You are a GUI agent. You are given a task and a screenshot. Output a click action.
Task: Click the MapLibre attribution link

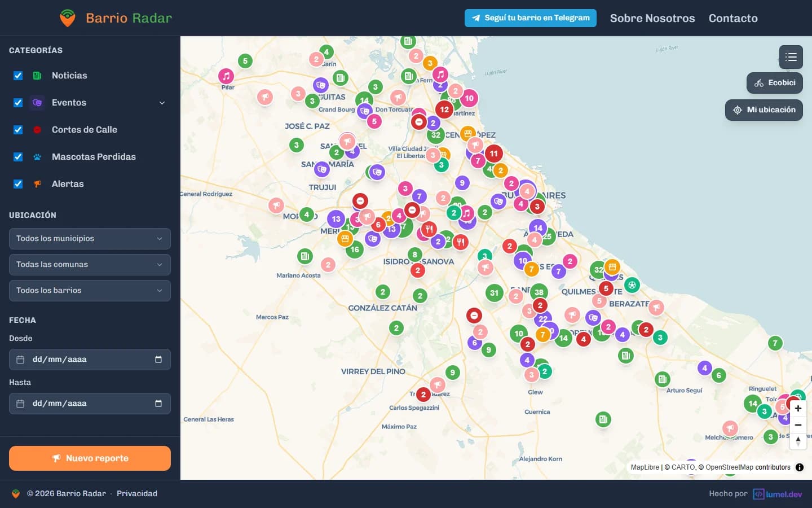pyautogui.click(x=645, y=467)
